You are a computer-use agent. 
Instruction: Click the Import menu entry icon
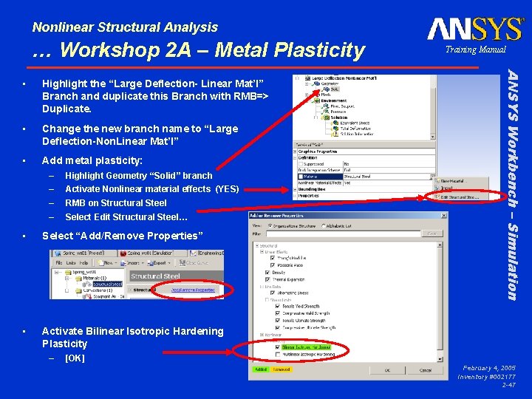[x=438, y=188]
